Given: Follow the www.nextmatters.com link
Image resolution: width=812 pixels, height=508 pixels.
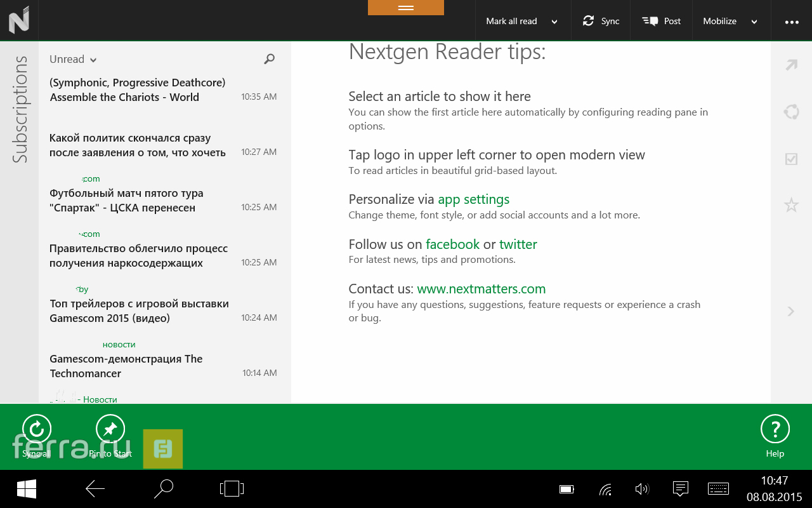Looking at the screenshot, I should point(481,289).
